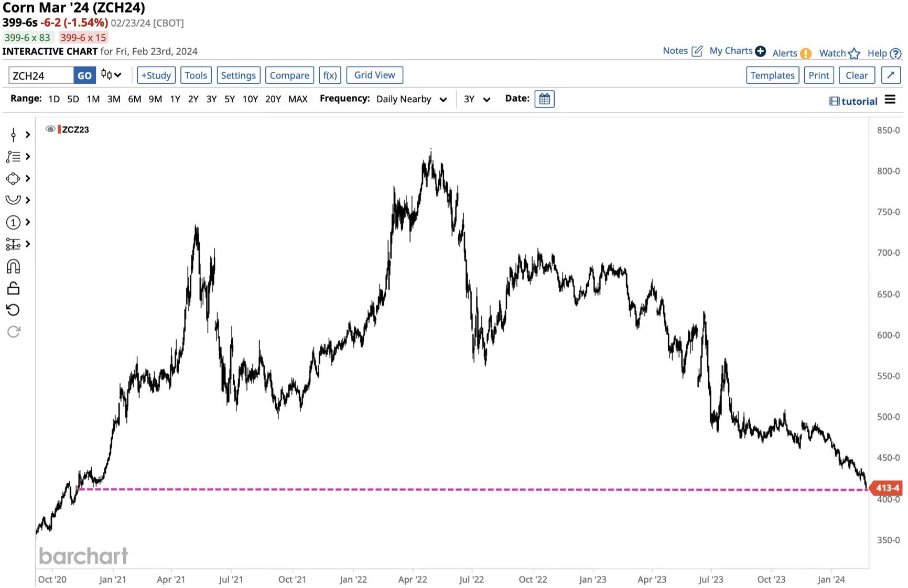Select the measurement range tool icon
The height and width of the screenshot is (588, 908).
pyautogui.click(x=13, y=244)
